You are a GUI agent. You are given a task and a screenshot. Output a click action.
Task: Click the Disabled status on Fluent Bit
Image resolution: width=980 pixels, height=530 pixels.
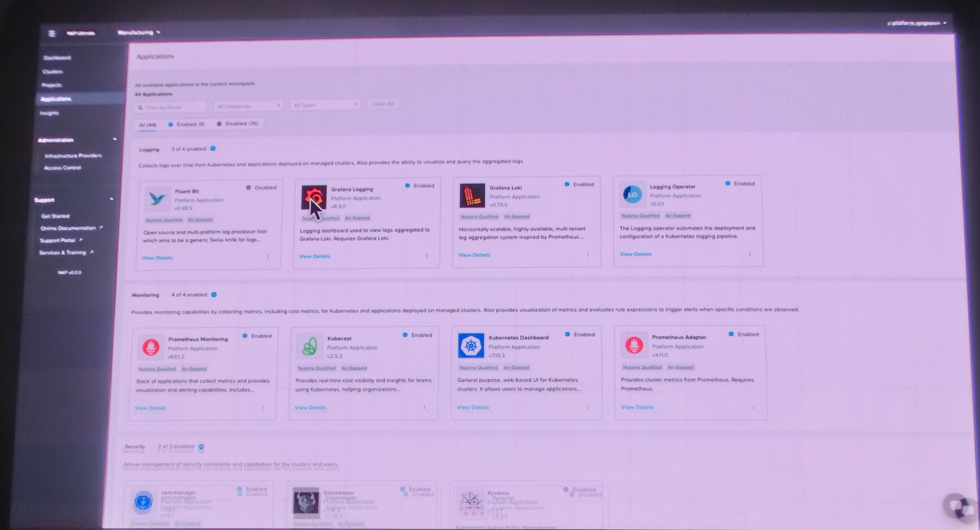pos(261,187)
